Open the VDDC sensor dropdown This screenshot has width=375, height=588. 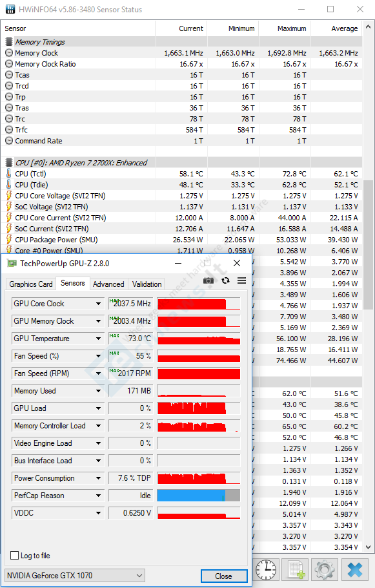click(x=98, y=513)
